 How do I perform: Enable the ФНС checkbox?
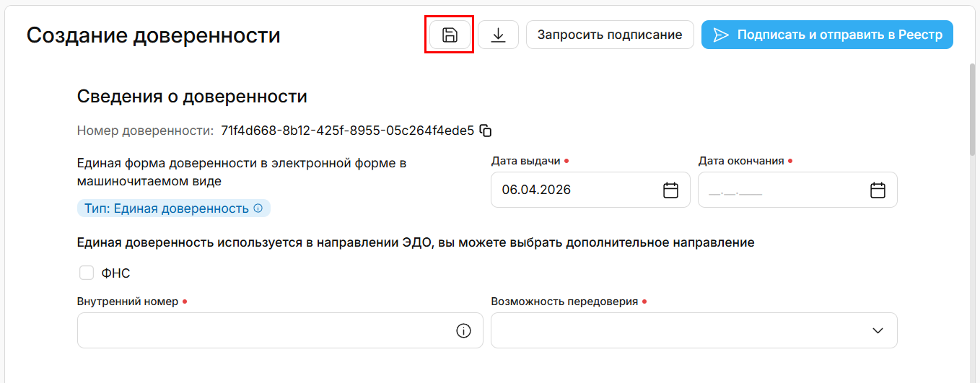[x=87, y=273]
